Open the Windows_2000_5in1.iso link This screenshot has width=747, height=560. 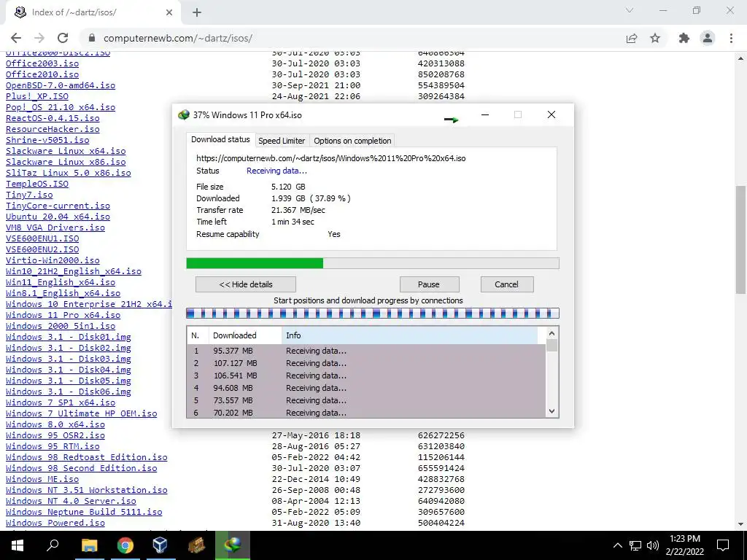[61, 326]
